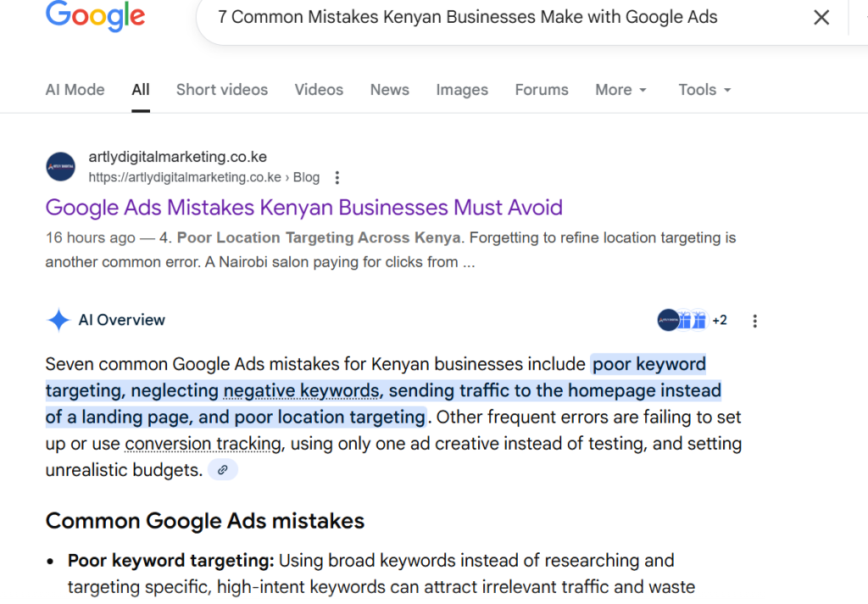Open the News results tab

click(x=389, y=90)
